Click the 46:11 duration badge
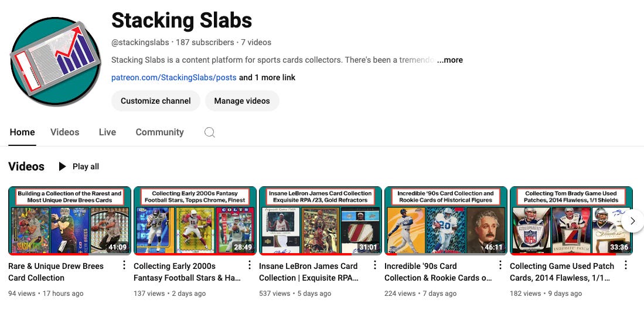The height and width of the screenshot is (324, 644). point(493,247)
